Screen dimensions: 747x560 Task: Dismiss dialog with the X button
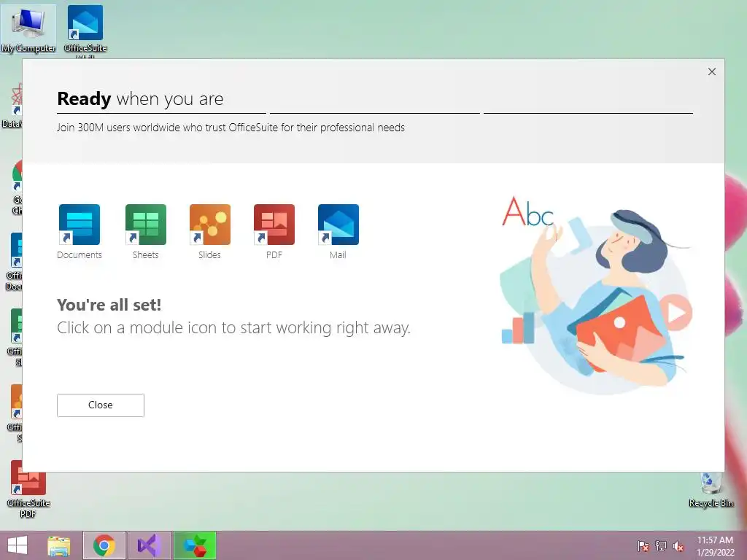pyautogui.click(x=712, y=71)
